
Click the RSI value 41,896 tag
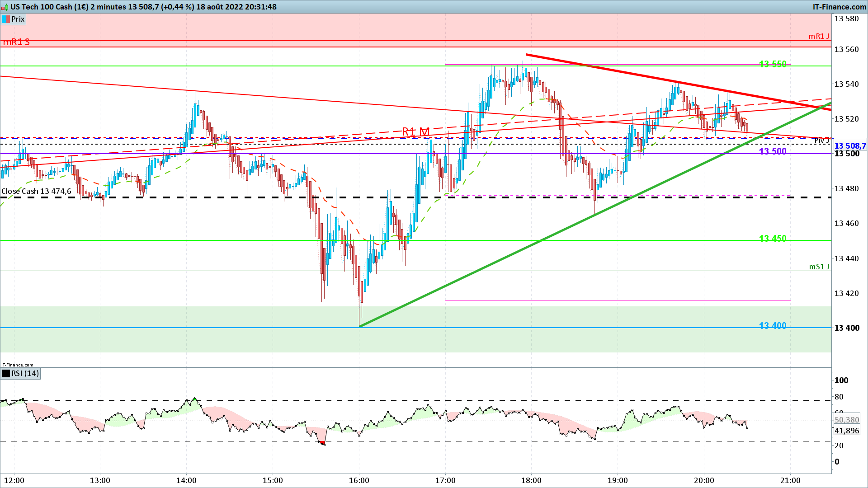point(847,431)
